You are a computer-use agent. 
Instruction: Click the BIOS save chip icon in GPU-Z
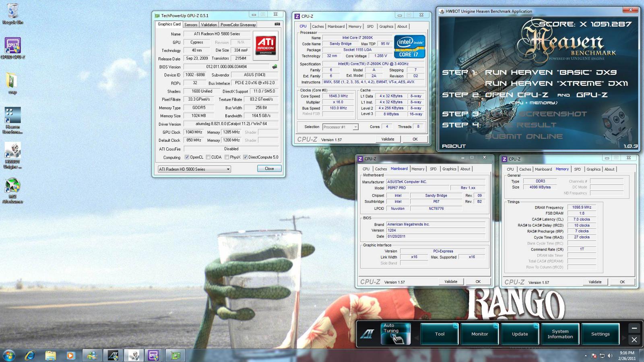(275, 67)
